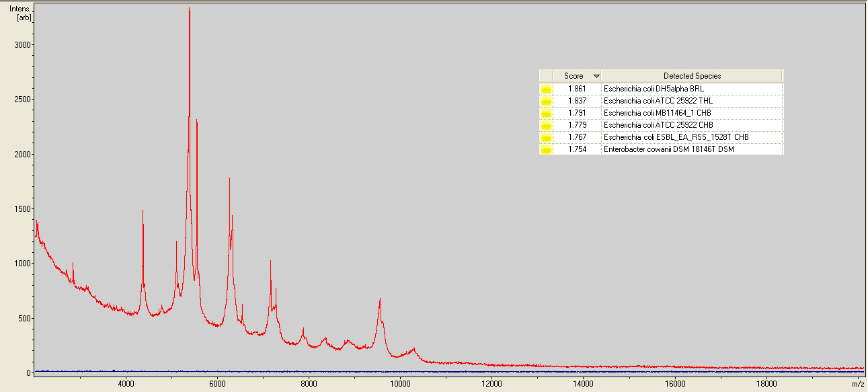
Task: Click yellow indicator for Escherichia coli DH5alpha BRL
Action: 546,89
